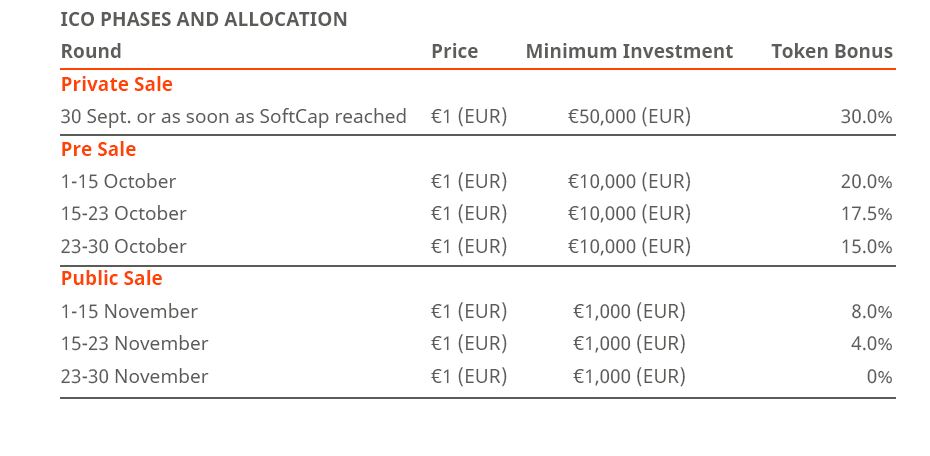Click the 0% token bonus value
The image size is (930, 456).
pos(880,377)
